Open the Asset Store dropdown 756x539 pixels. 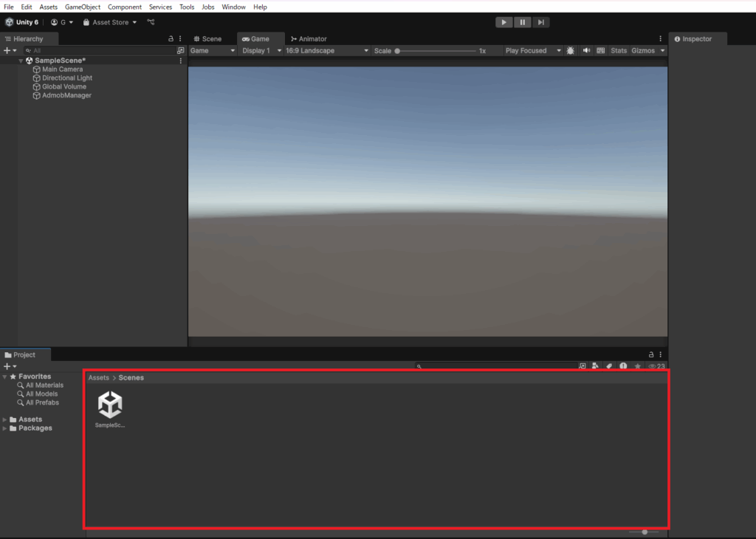[x=110, y=22]
